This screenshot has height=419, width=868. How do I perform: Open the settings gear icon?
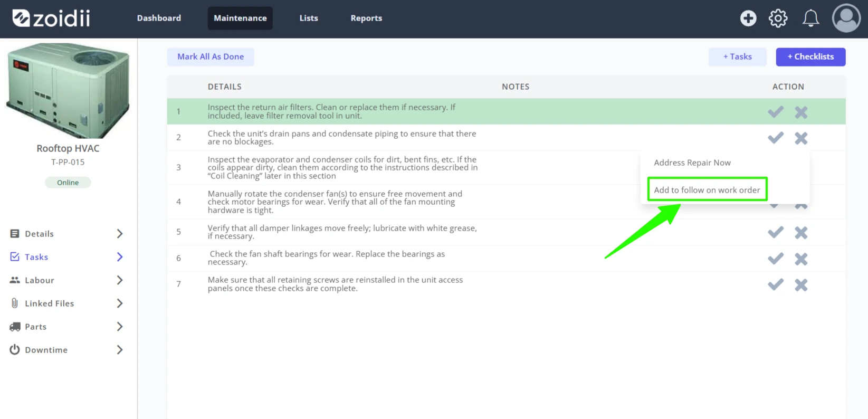click(778, 18)
